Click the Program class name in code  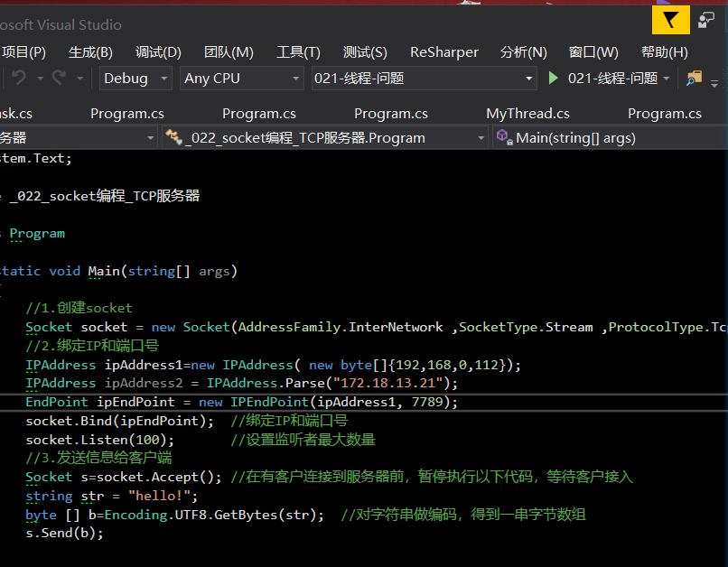[37, 233]
